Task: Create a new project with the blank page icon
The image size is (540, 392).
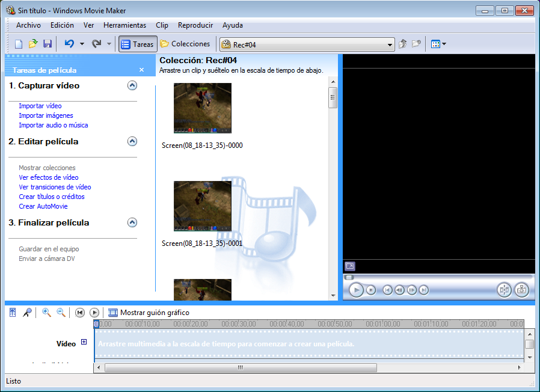Action: pos(19,44)
